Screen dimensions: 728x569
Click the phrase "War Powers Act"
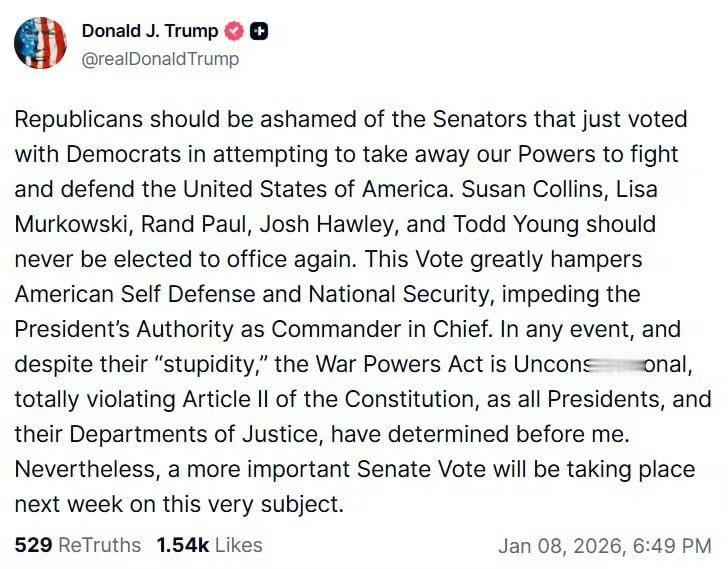tap(399, 364)
